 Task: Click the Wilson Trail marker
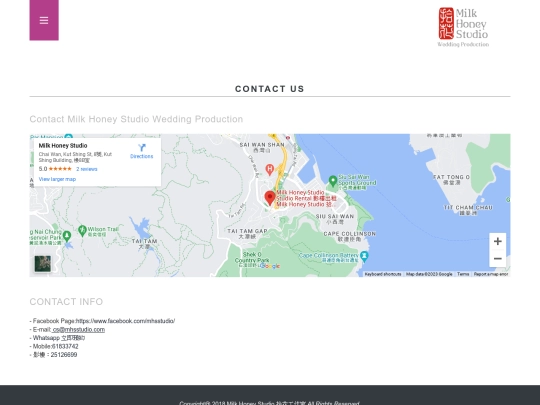[82, 230]
